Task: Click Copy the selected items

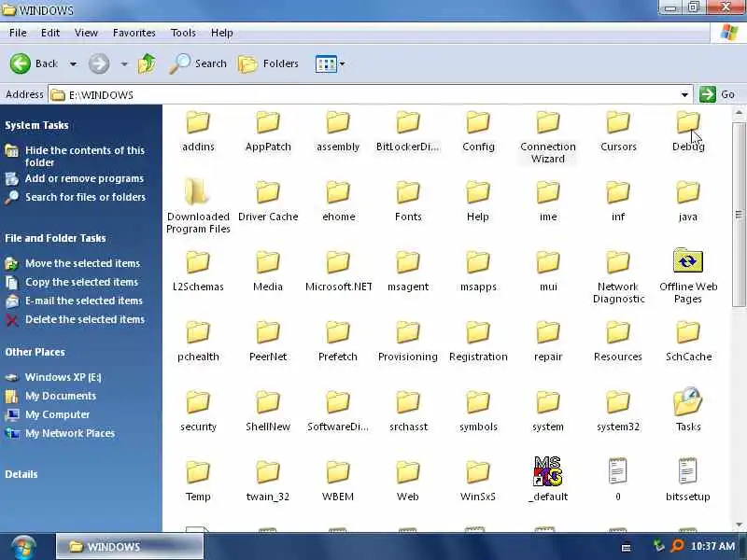Action: point(81,282)
